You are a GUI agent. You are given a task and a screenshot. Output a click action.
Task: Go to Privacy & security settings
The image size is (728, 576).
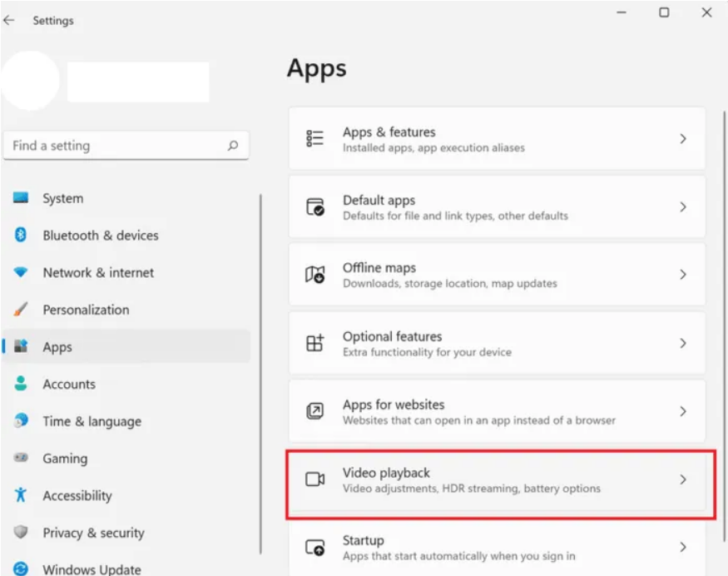point(93,533)
